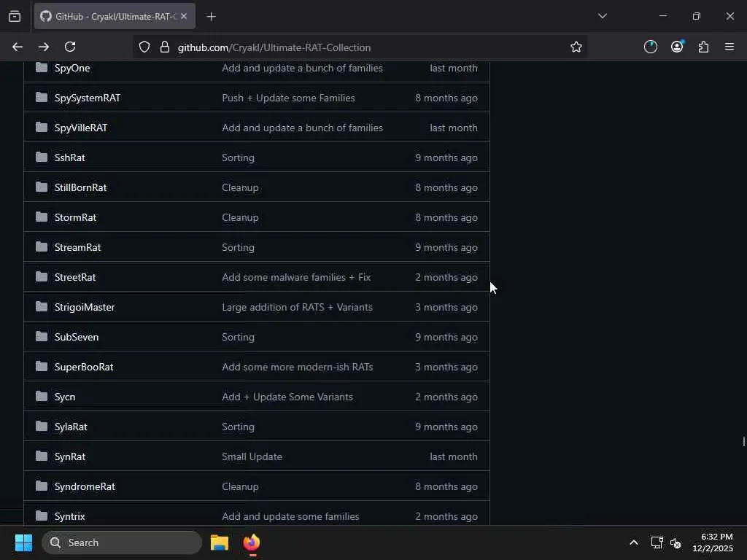Click folder icon beside StrigoiMaster
The image size is (747, 560).
point(42,307)
